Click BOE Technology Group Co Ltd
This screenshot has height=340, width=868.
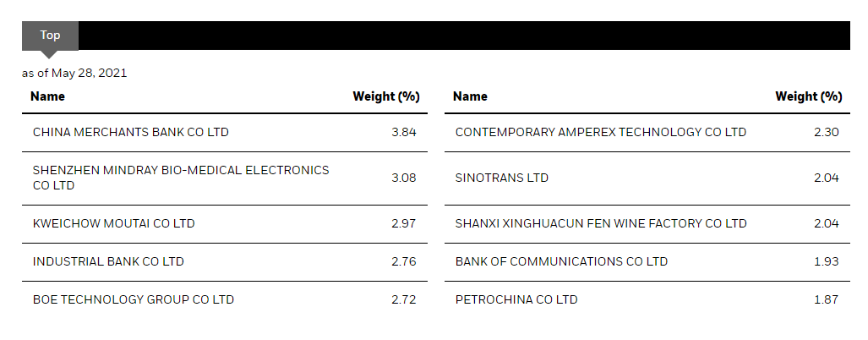133,299
